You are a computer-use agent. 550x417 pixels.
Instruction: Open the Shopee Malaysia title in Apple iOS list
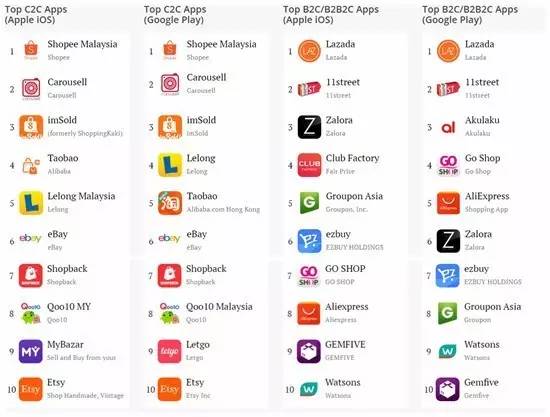[82, 44]
